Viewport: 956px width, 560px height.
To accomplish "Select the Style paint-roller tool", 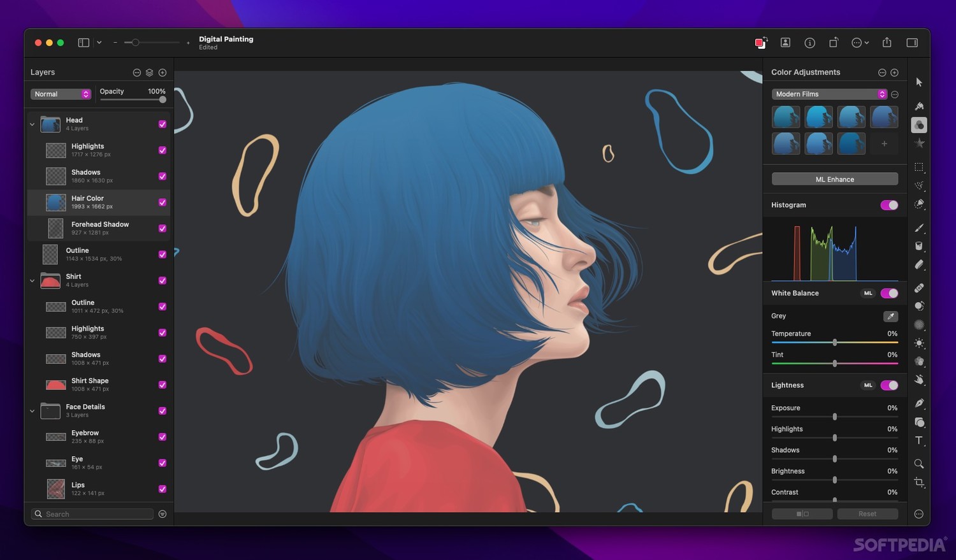I will click(x=919, y=106).
